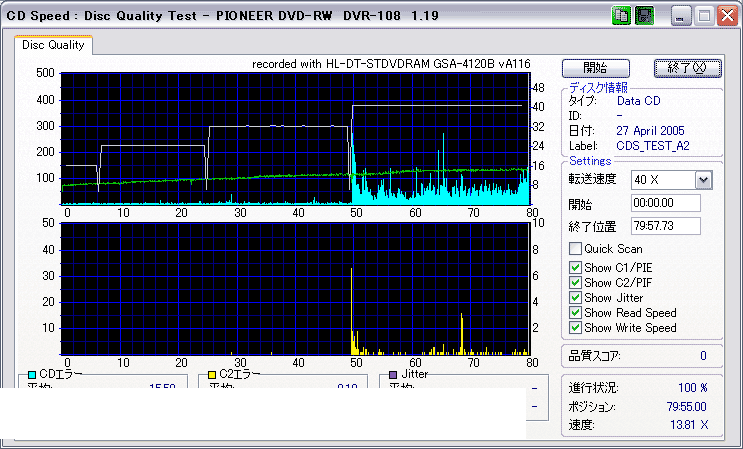The width and height of the screenshot is (743, 449).
Task: Select the Disc Quality tab
Action: click(53, 45)
